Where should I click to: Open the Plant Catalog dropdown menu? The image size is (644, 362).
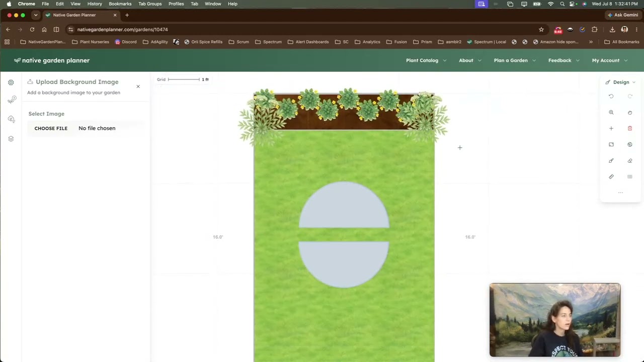[426, 60]
